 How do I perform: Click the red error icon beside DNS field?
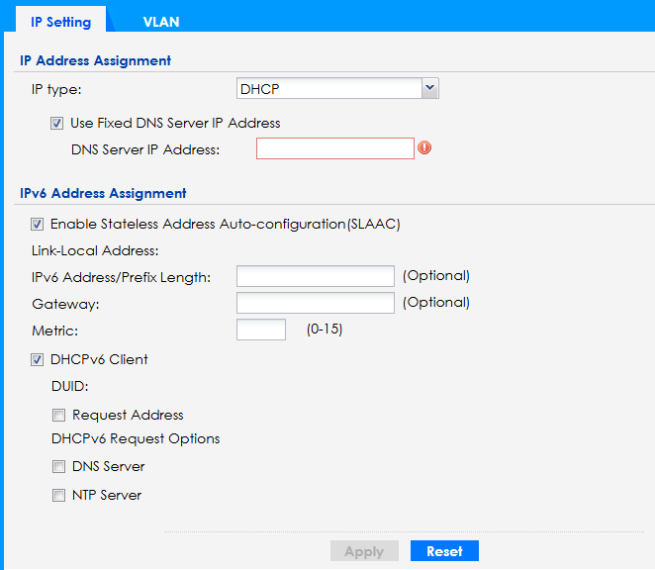click(x=424, y=148)
